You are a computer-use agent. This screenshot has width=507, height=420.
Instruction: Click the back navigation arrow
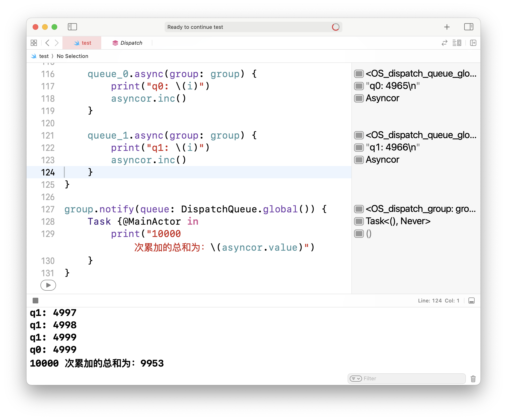pos(48,43)
